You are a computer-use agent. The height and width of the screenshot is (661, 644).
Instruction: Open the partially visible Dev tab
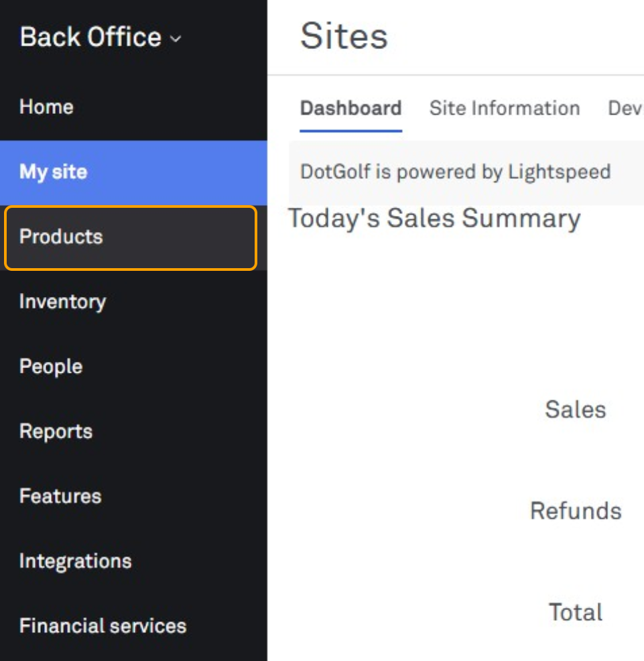pyautogui.click(x=625, y=109)
